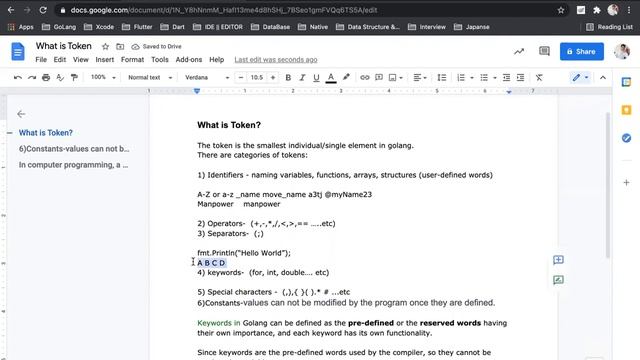
Task: Suggest edits using the page margin button
Action: coord(558,280)
